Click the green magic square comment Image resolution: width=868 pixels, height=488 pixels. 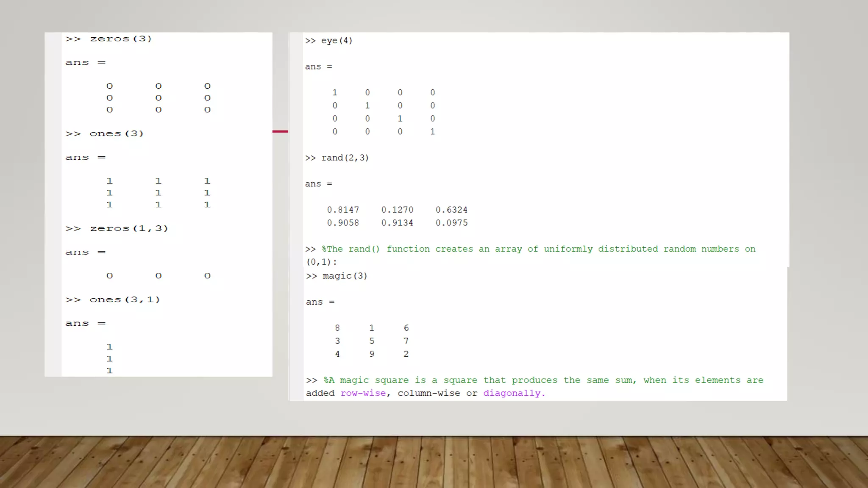click(x=542, y=380)
